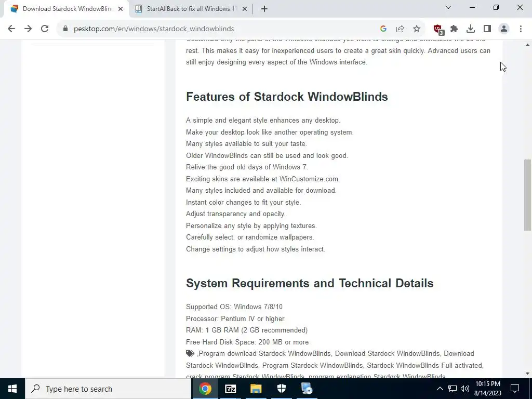The height and width of the screenshot is (399, 532).
Task: Click 'Carefully select, or randomize wallpapers' line
Action: (x=250, y=237)
